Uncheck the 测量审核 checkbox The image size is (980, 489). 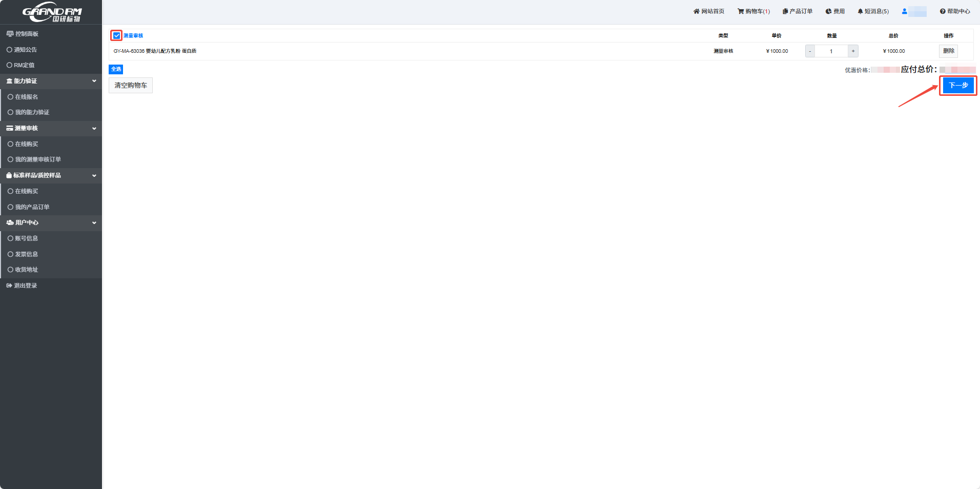(115, 35)
